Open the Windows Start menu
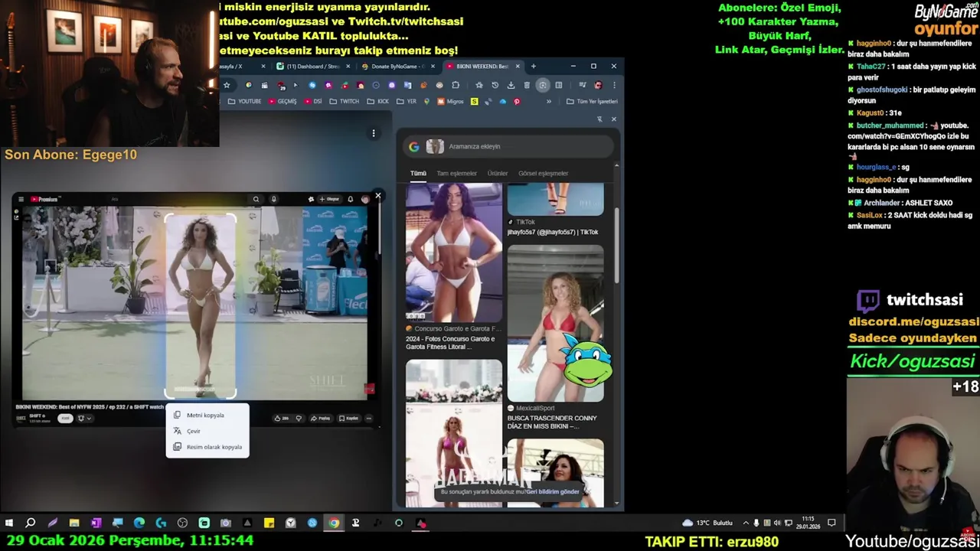The width and height of the screenshot is (980, 551). pos(9,523)
